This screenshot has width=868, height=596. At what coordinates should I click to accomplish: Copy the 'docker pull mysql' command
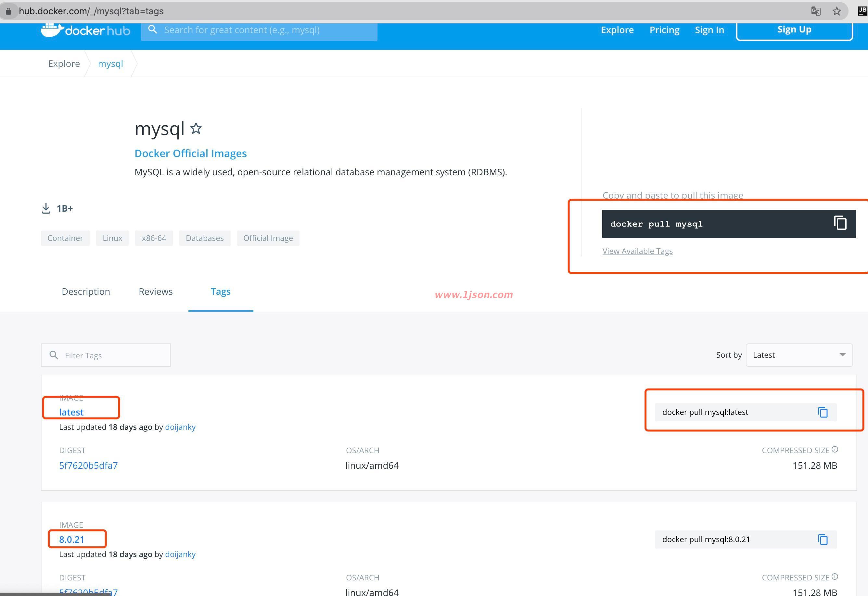pyautogui.click(x=840, y=223)
